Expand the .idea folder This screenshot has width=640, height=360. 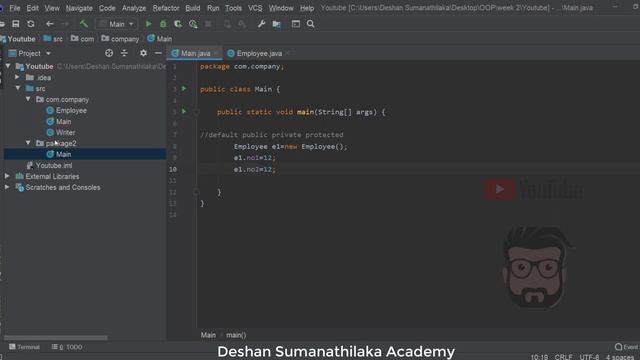click(17, 77)
